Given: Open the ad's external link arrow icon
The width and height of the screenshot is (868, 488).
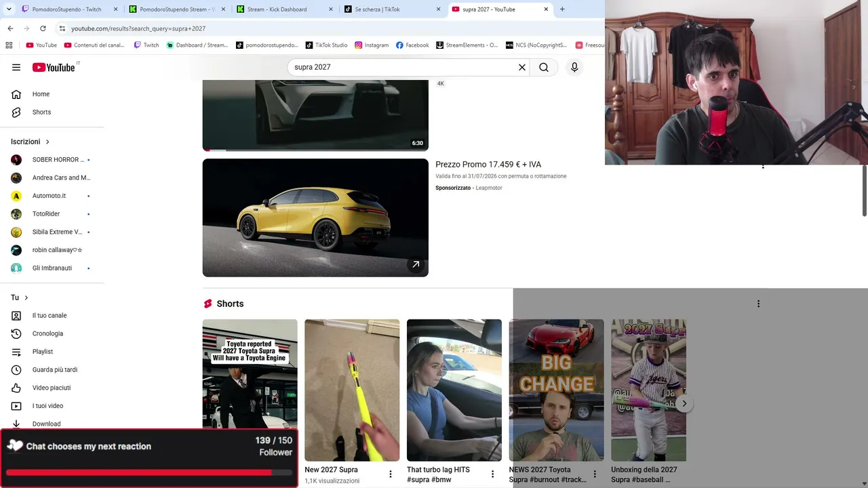Looking at the screenshot, I should pyautogui.click(x=416, y=264).
